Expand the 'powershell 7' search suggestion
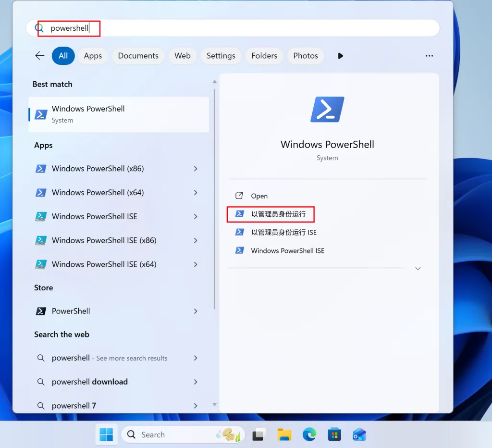This screenshot has height=448, width=492. 196,405
